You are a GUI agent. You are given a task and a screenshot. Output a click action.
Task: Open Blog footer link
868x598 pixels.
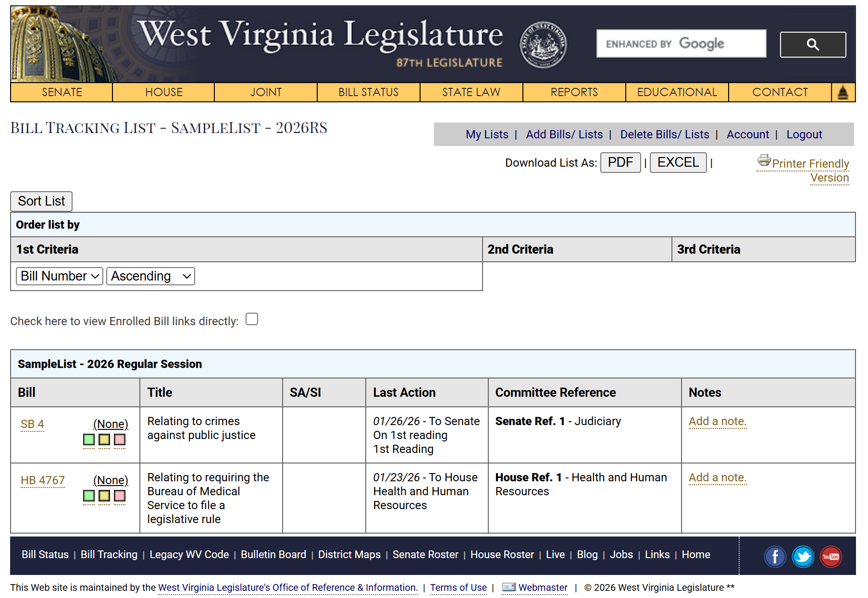(587, 555)
